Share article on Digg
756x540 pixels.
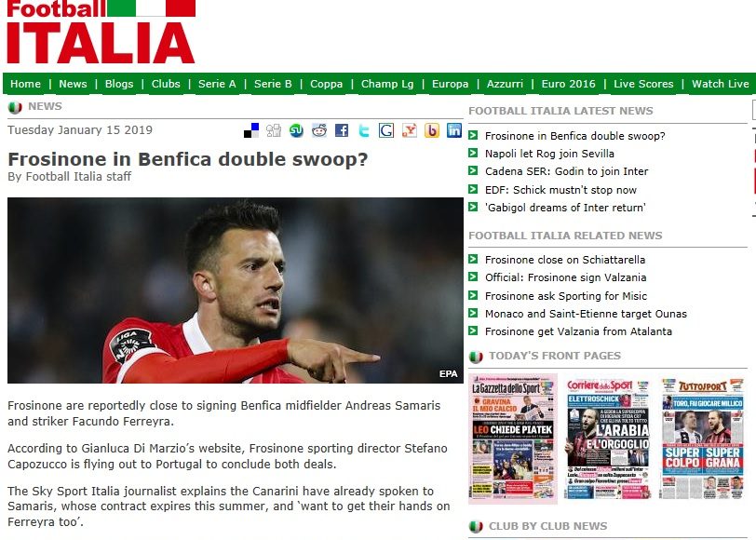[274, 130]
